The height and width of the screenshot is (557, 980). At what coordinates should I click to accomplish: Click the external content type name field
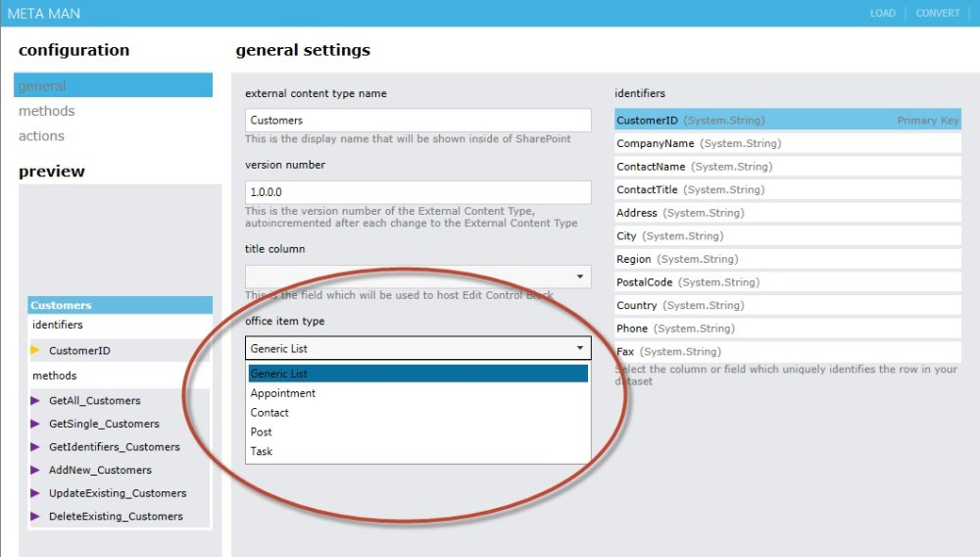click(417, 120)
